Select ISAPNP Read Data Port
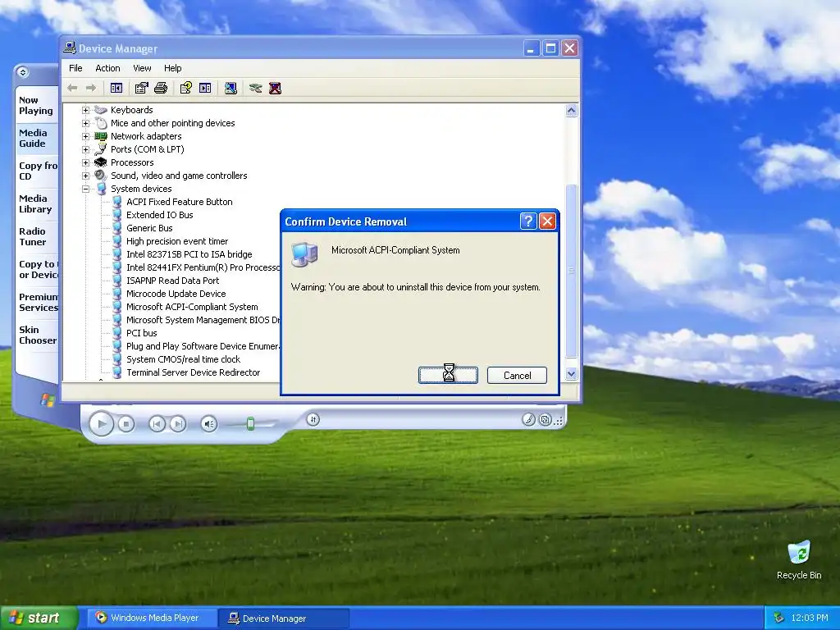Screen dimensions: 840x630 [172, 281]
